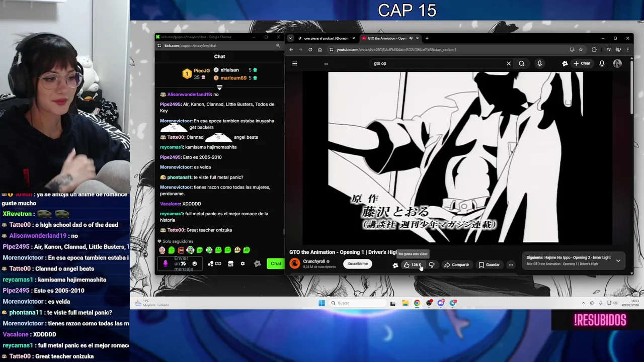Open YouTube notifications bell
Viewport: 644px width, 362px height.
point(602,63)
